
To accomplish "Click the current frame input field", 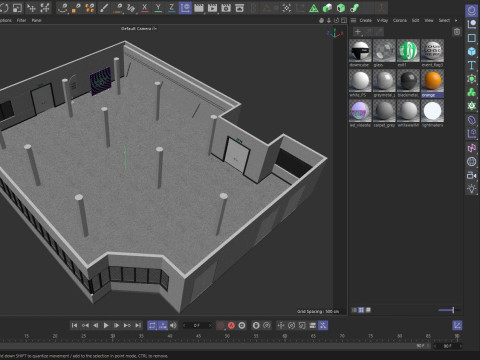I will coord(197,325).
